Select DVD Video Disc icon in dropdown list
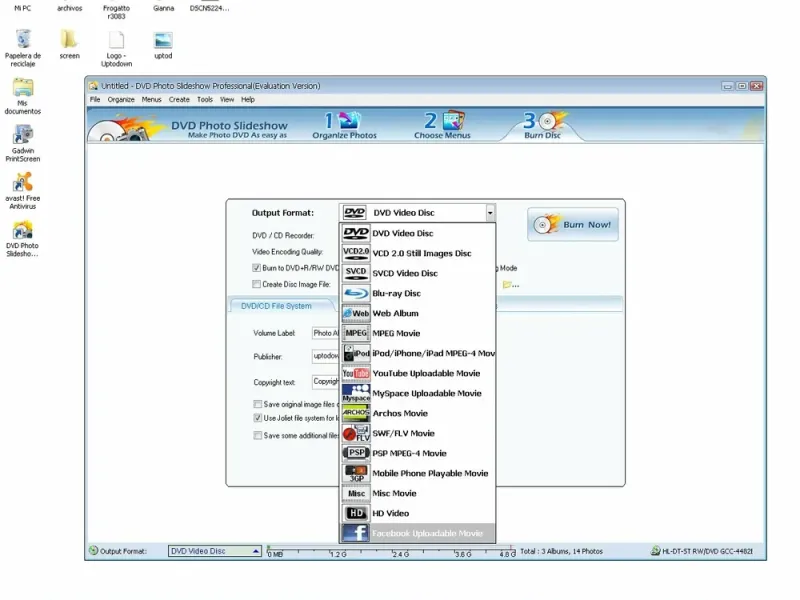800x600 pixels. click(356, 233)
